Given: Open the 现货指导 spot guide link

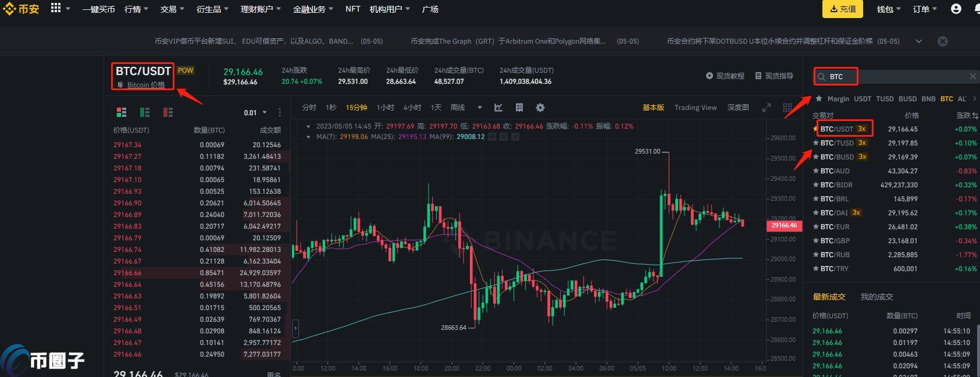Looking at the screenshot, I should [x=774, y=76].
